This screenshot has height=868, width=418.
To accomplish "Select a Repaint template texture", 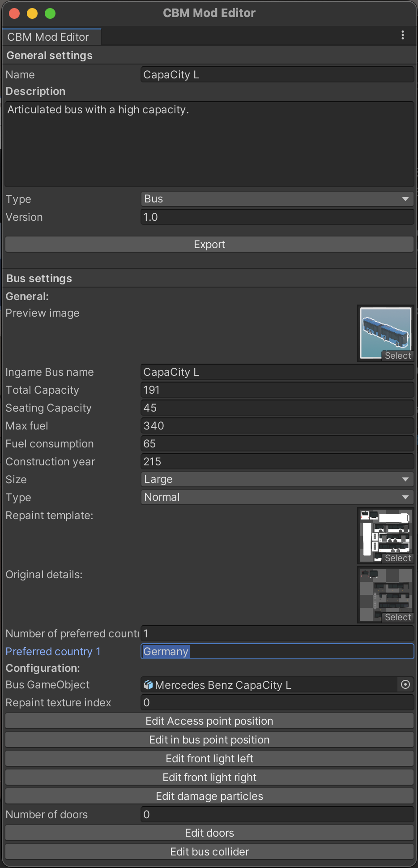I will [386, 536].
